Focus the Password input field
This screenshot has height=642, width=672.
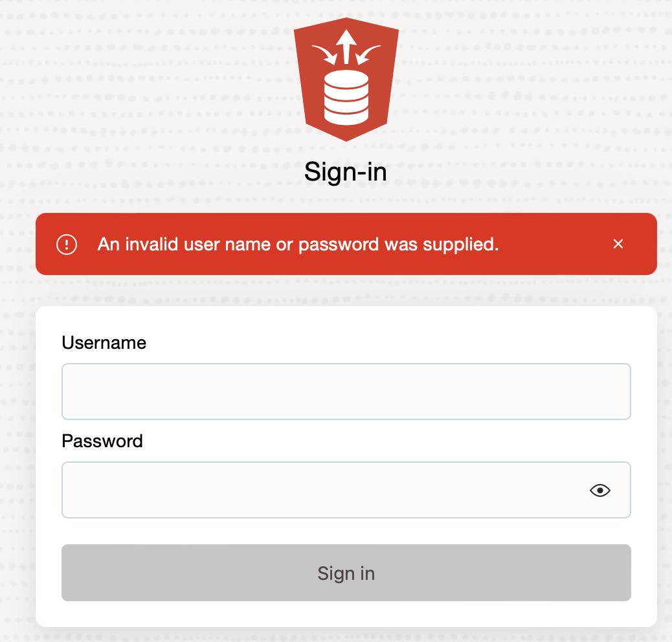click(x=346, y=490)
